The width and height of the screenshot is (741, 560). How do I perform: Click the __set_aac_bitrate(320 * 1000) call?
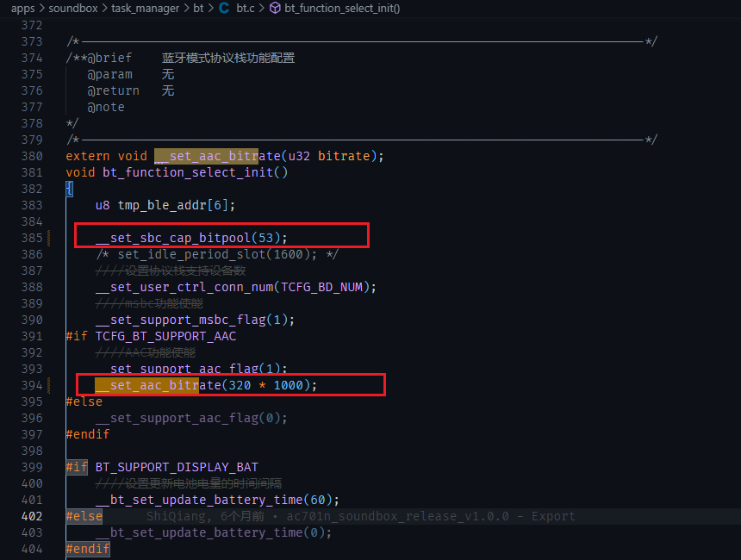[206, 385]
